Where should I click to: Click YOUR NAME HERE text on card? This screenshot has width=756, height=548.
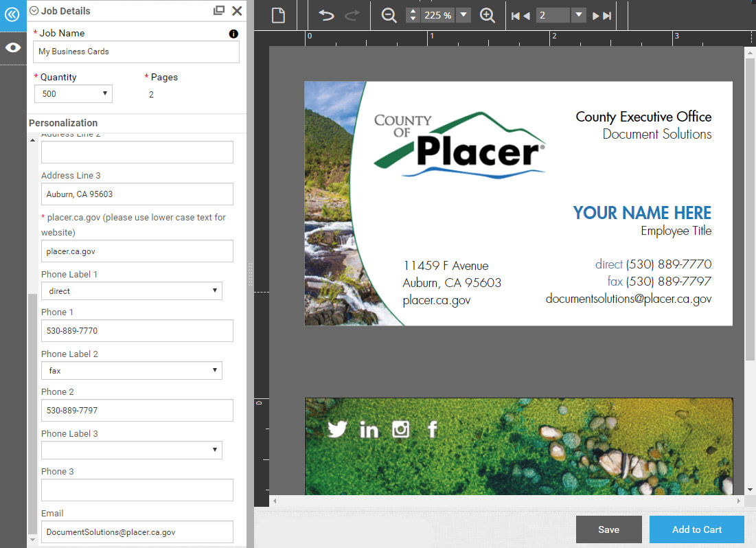[x=642, y=213]
